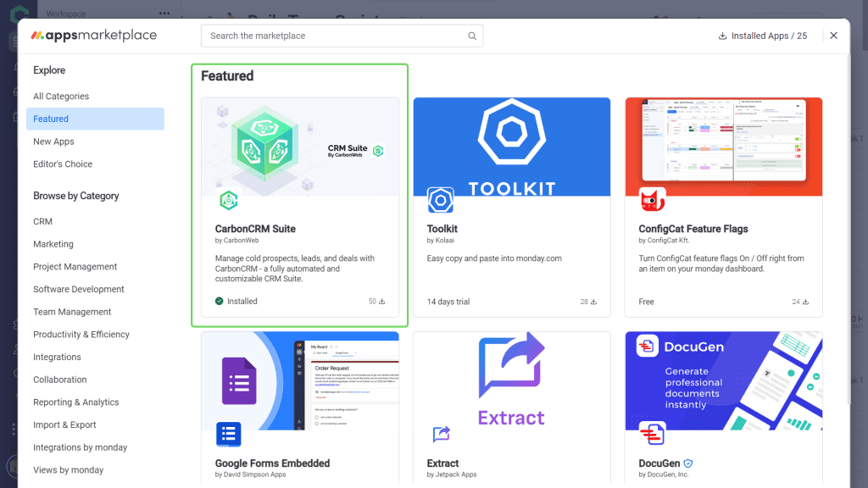Browse the Marketing category
The image size is (868, 488).
53,244
